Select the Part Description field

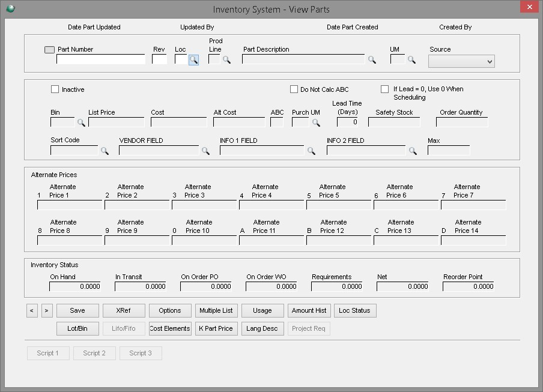[x=303, y=59]
